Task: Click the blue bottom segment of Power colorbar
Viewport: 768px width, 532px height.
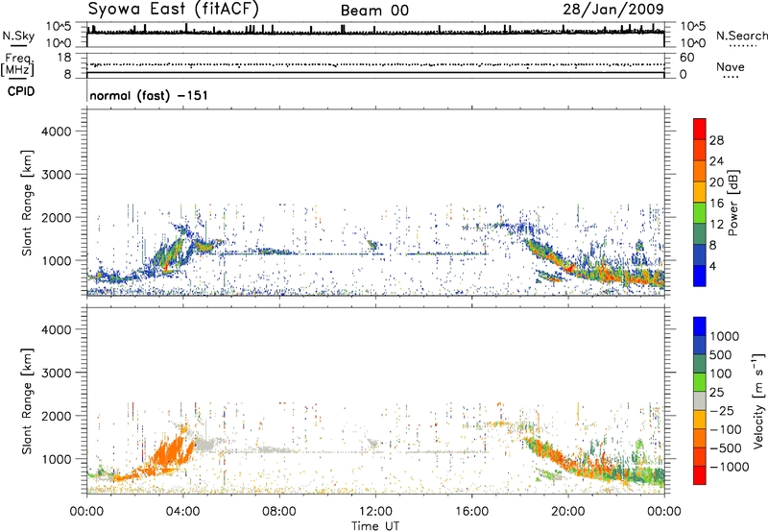Action: (x=700, y=276)
